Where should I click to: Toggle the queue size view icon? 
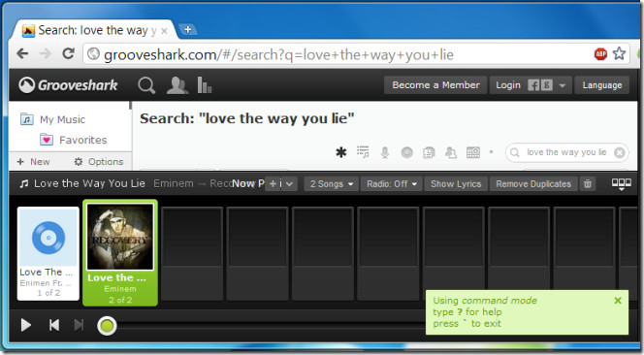point(621,183)
